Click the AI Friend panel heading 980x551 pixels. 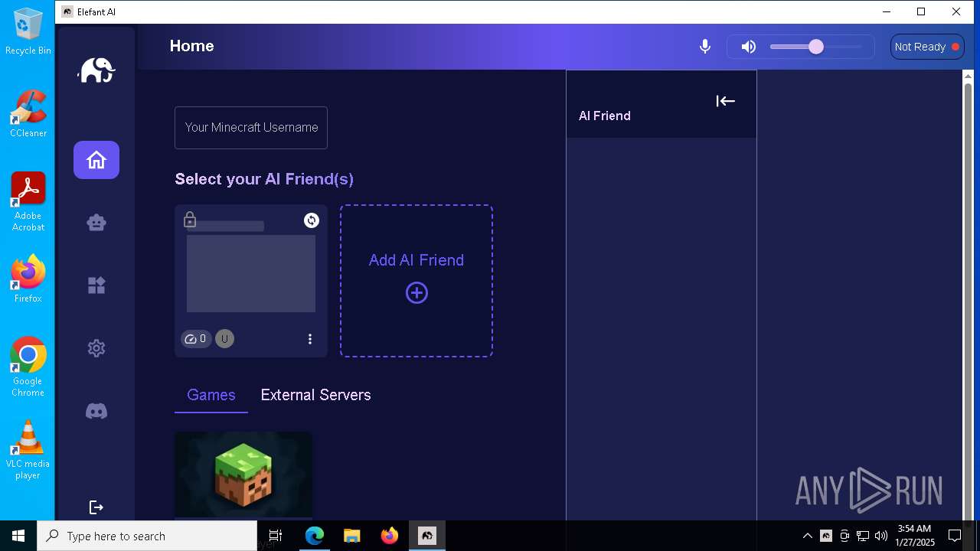click(x=605, y=116)
